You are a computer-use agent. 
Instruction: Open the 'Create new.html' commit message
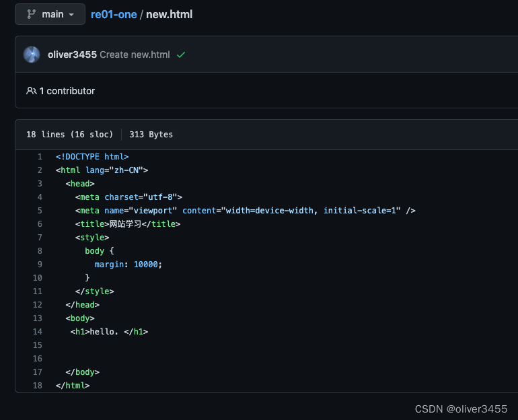[135, 55]
